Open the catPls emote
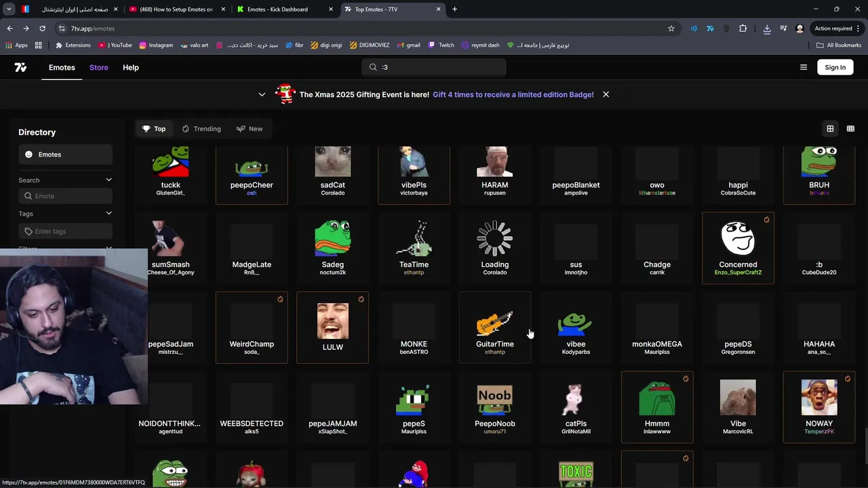 [x=576, y=407]
